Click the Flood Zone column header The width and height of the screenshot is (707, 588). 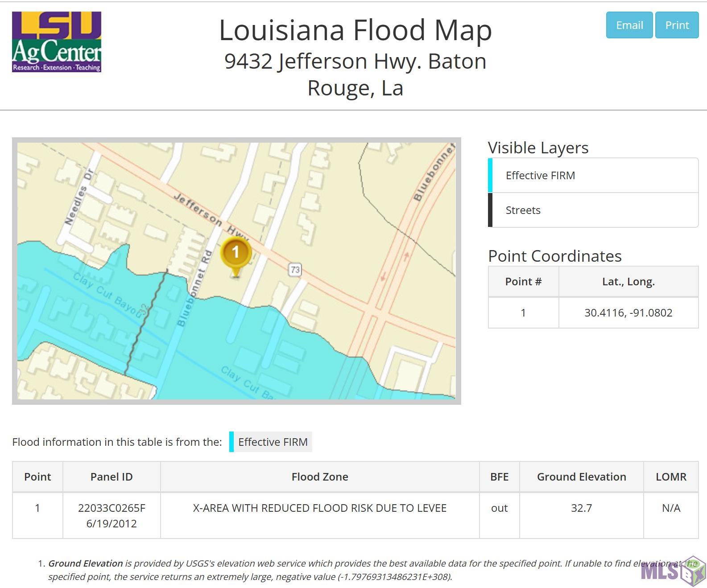(319, 477)
